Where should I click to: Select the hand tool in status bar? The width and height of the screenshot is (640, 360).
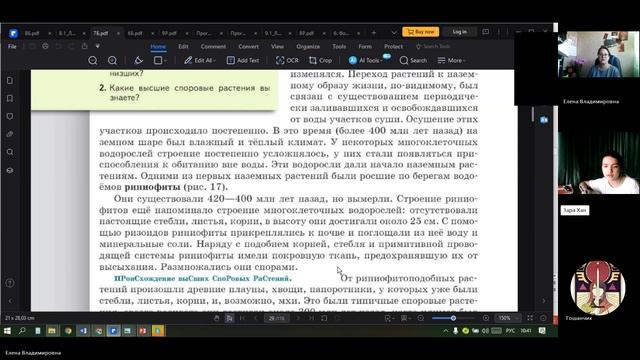pyautogui.click(x=217, y=318)
